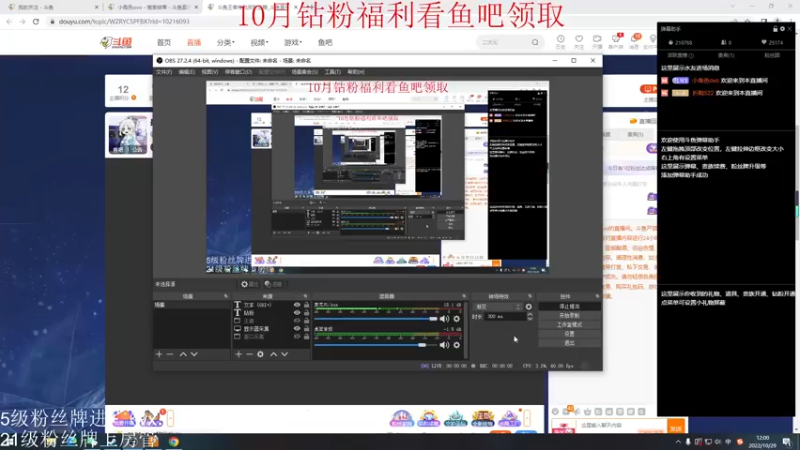Click the browser address bar URL
800x450 pixels.
[124, 21]
